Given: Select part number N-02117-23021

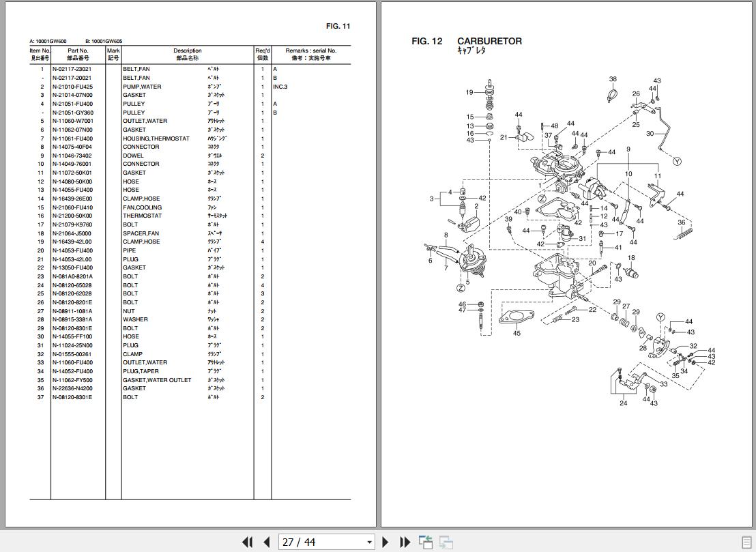Looking at the screenshot, I should coord(72,69).
